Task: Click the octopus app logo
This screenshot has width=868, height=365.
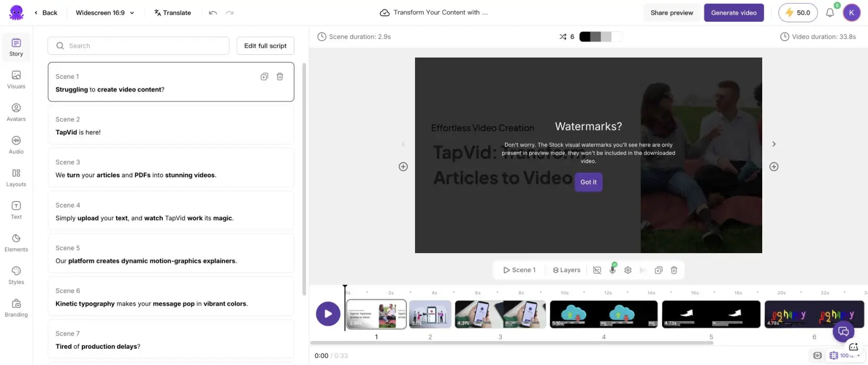Action: tap(16, 12)
